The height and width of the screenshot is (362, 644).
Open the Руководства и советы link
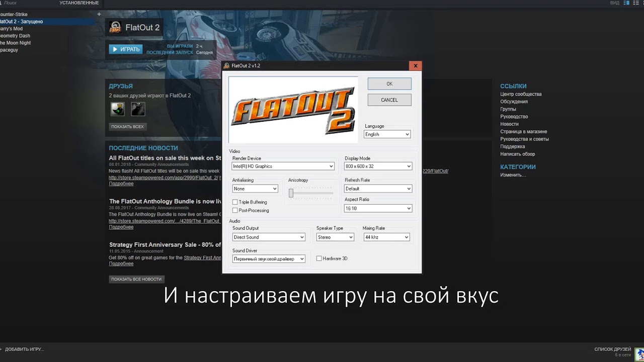tap(524, 139)
